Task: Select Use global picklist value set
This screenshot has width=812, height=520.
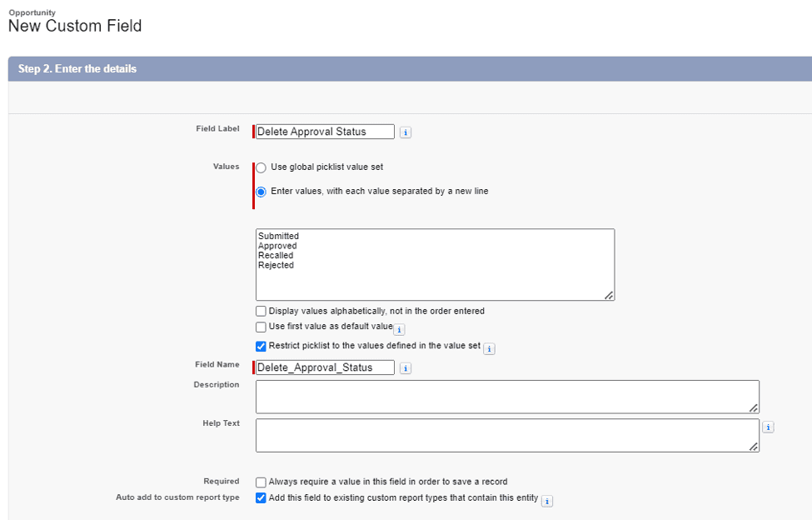Action: [x=261, y=167]
